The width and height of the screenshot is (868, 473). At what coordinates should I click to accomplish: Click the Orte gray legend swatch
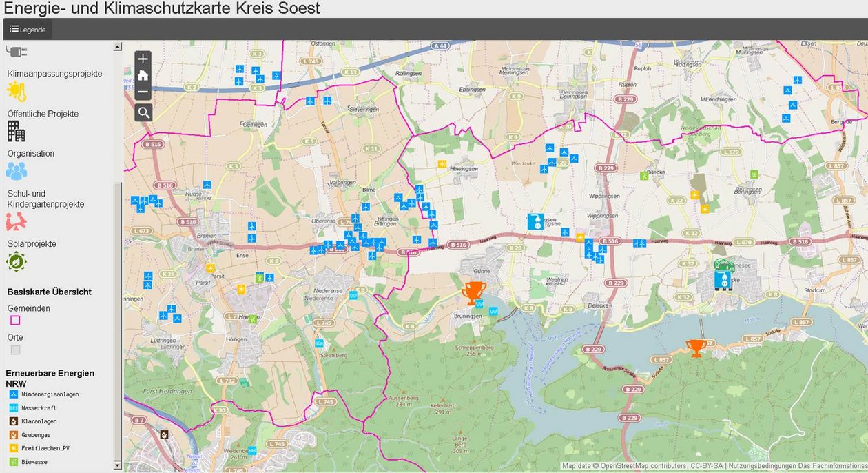(x=15, y=350)
